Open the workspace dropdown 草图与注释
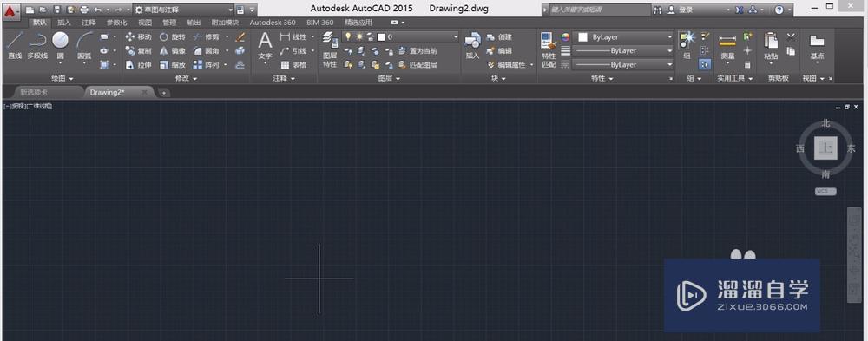Image resolution: width=868 pixels, height=341 pixels. click(184, 10)
